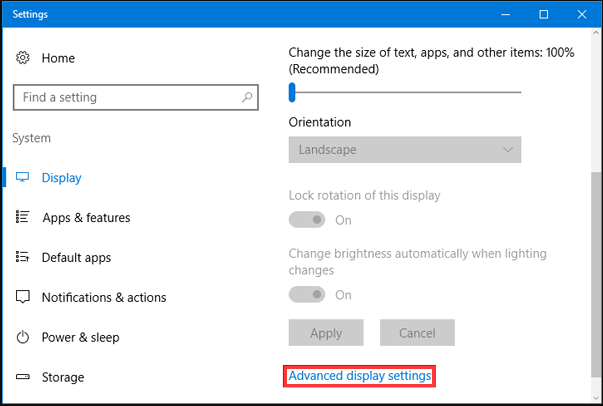Click the Apply button
Screen dimensions: 603x406
tap(326, 333)
